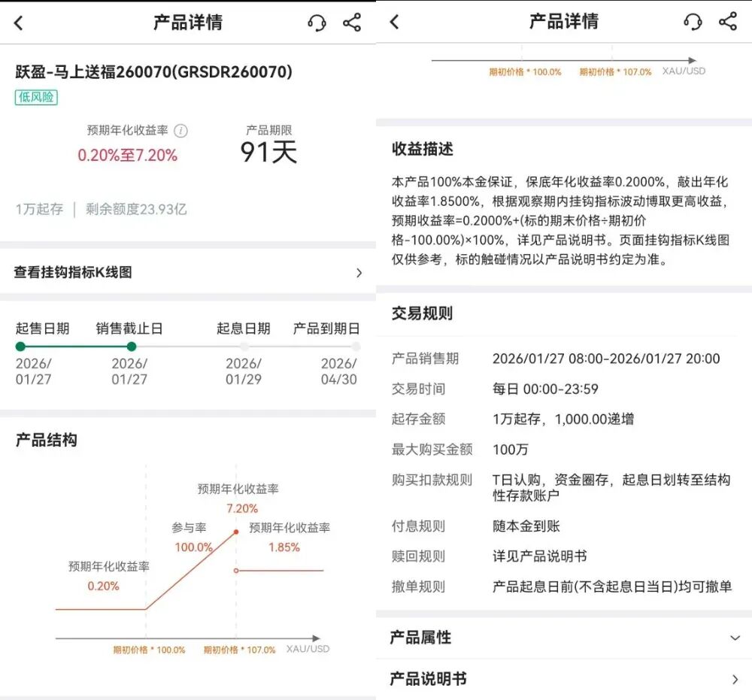Tap the 产品到期日 timeline dot
752x700 pixels.
[x=356, y=347]
